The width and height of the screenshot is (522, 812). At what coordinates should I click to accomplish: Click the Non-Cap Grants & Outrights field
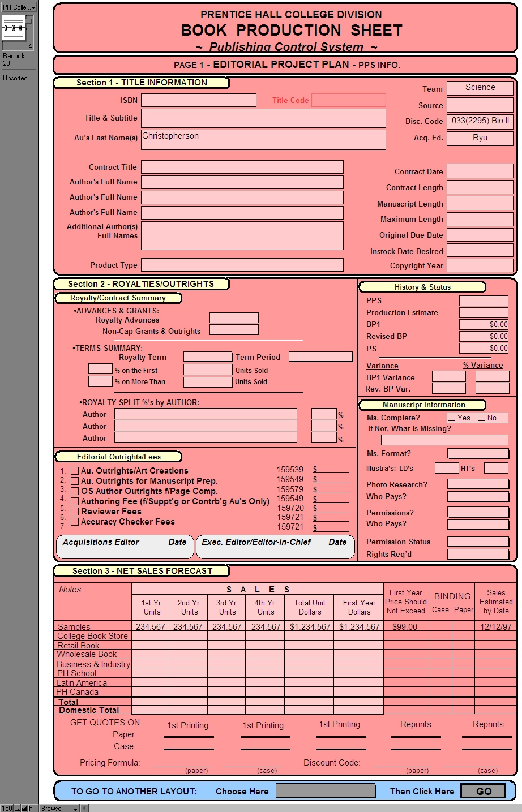coord(234,330)
